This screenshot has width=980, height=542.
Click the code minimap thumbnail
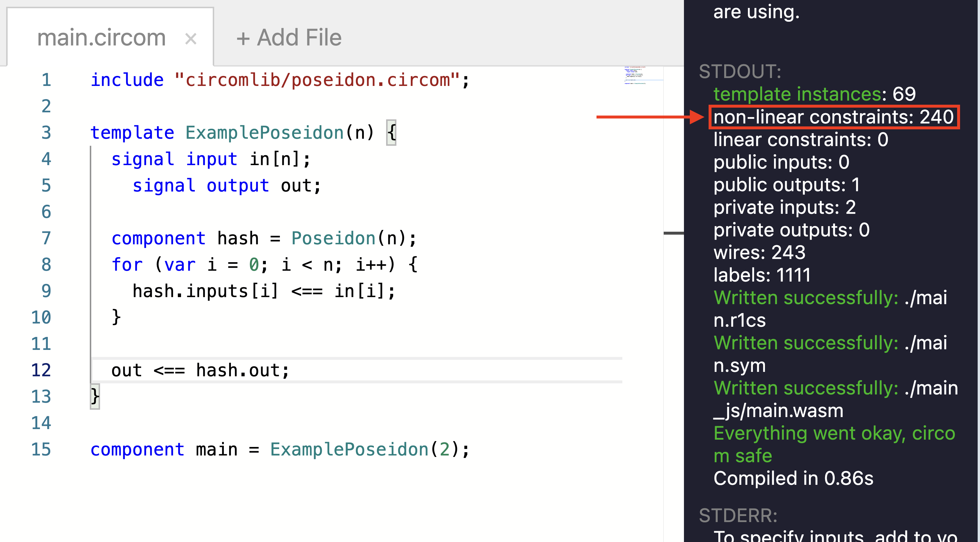click(x=635, y=75)
